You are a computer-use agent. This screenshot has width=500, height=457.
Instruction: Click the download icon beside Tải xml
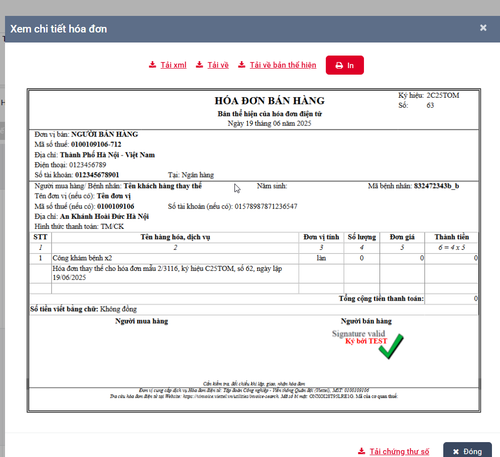[x=152, y=65]
